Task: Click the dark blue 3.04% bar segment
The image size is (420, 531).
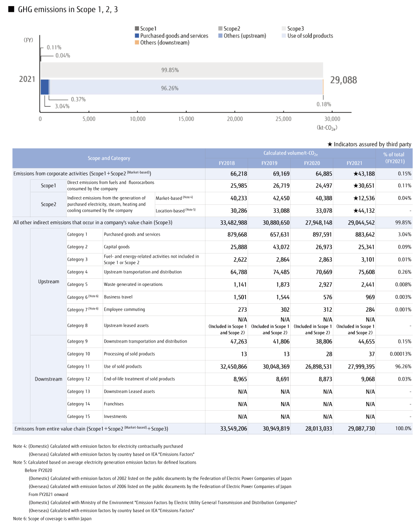Action: (45, 87)
